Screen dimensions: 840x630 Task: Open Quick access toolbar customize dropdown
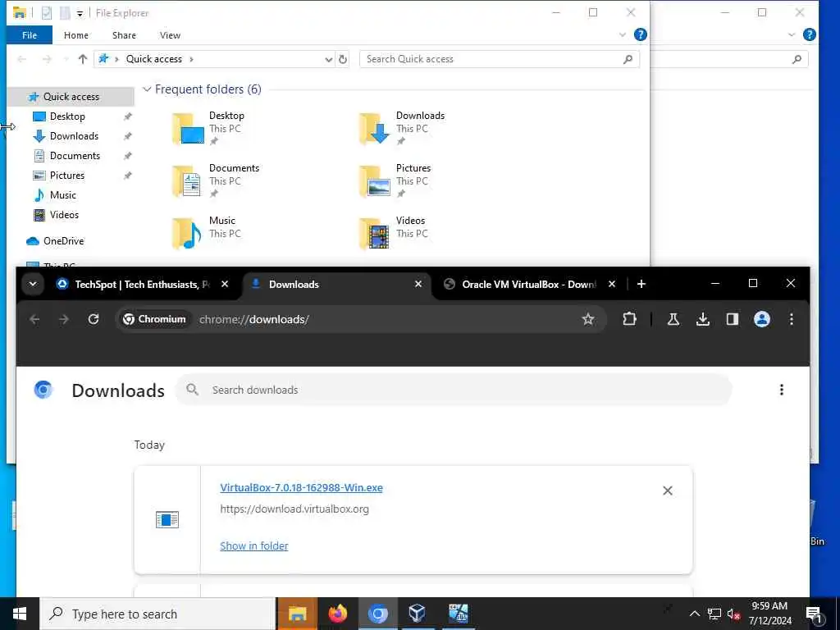coord(80,13)
